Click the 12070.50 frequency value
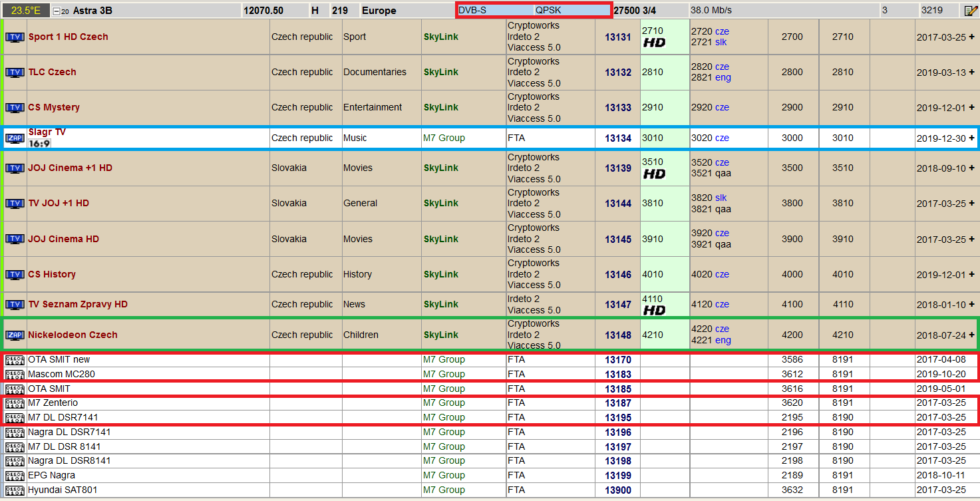 (263, 11)
